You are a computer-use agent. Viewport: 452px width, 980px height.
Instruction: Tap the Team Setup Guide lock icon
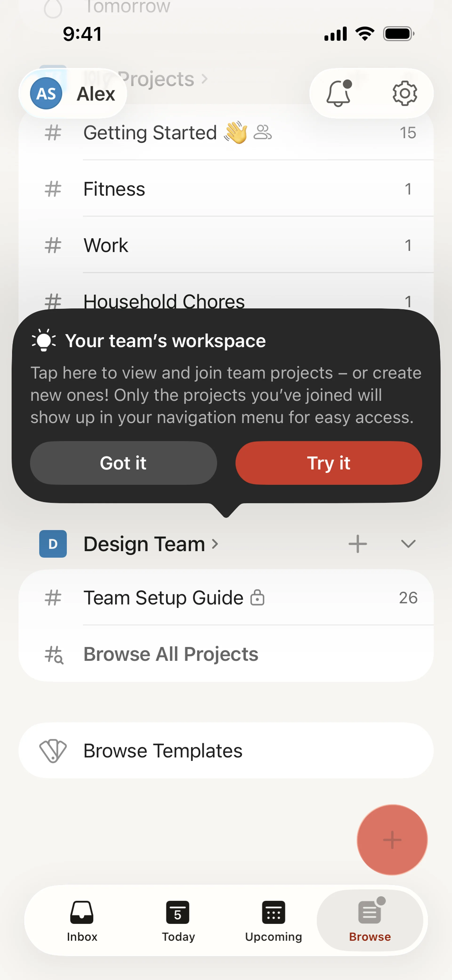[258, 598]
